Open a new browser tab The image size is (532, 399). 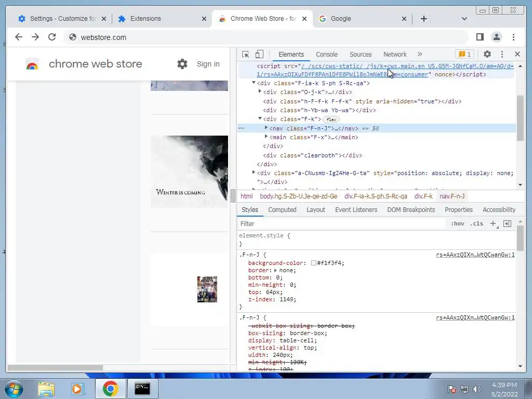pos(424,19)
